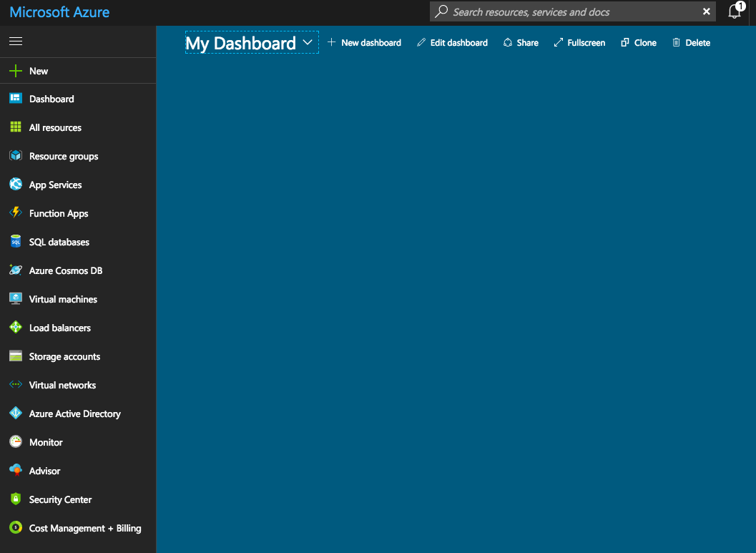Select the Load balancers diamond icon

[15, 328]
